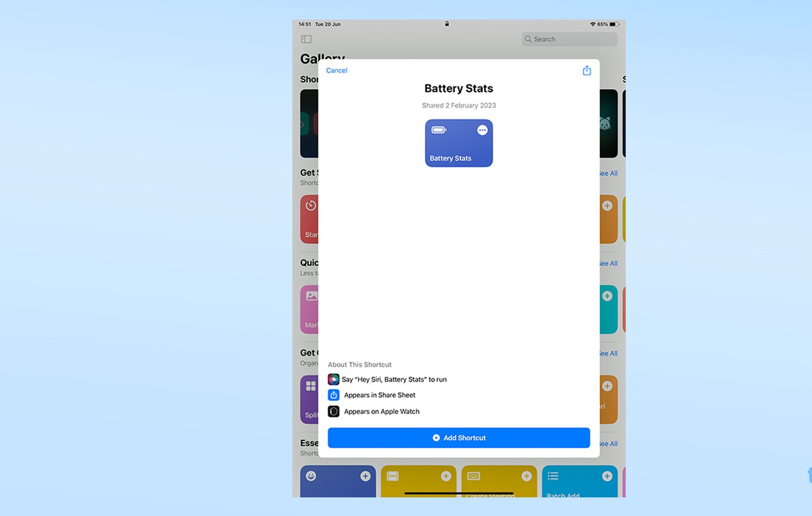Click the Apple Watch icon

coord(333,411)
